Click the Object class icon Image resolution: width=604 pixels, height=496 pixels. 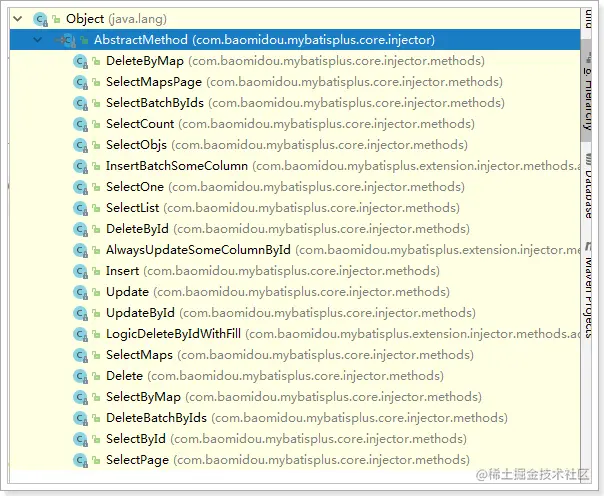40,19
